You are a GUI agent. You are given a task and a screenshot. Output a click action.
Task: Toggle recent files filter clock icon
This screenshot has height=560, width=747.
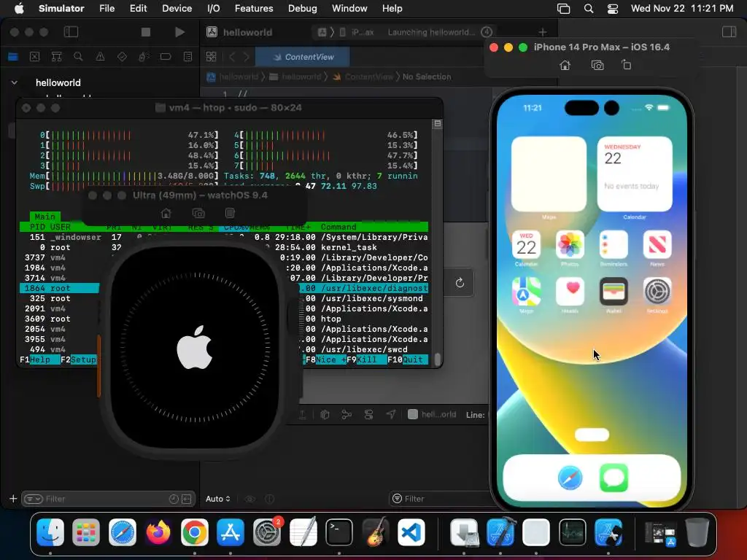pyautogui.click(x=174, y=499)
